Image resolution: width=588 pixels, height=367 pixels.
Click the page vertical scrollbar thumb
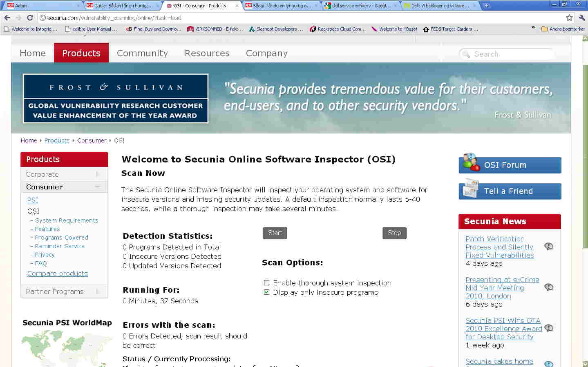tap(585, 157)
